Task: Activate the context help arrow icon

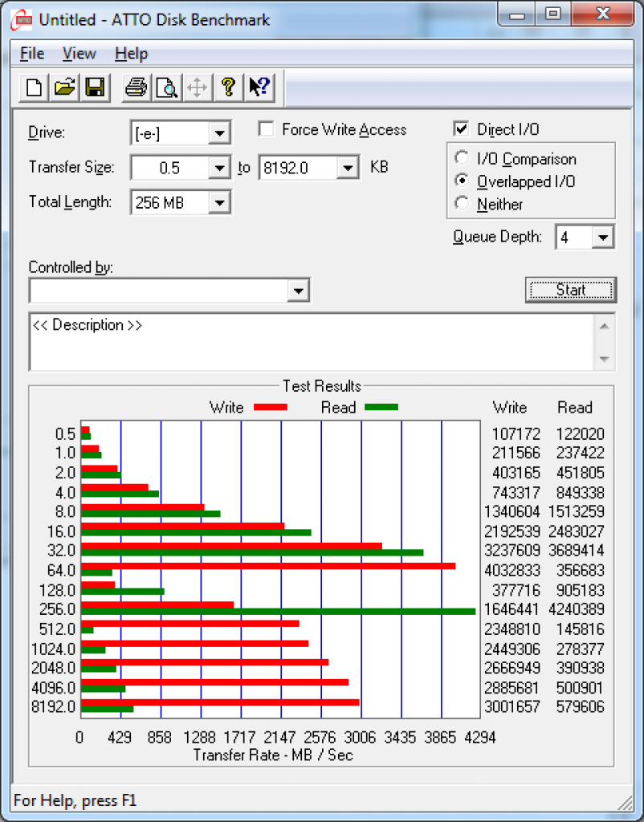Action: (259, 87)
